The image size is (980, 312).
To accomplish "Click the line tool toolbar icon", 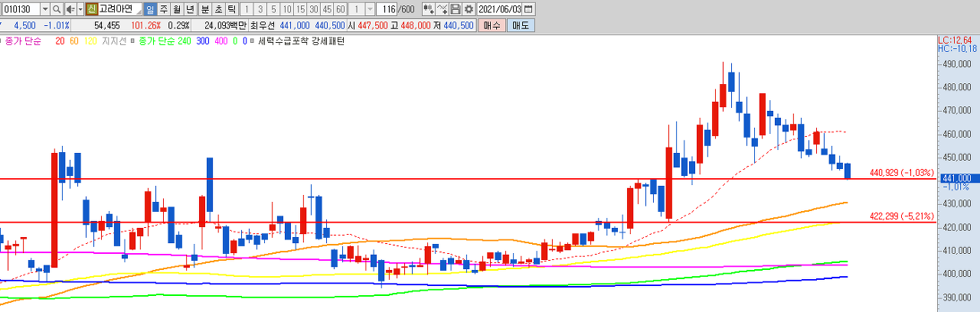I will point(442,9).
